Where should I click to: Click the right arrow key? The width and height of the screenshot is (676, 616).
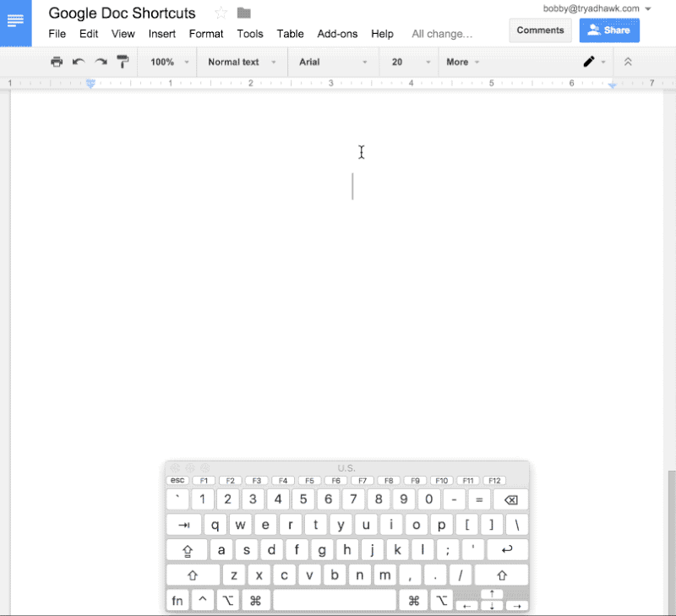coord(517,606)
